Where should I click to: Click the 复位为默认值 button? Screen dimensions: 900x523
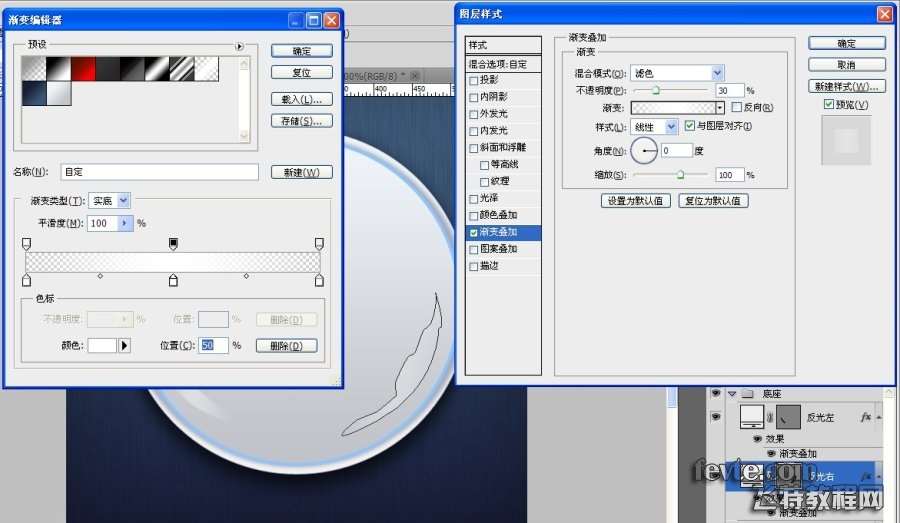(713, 200)
